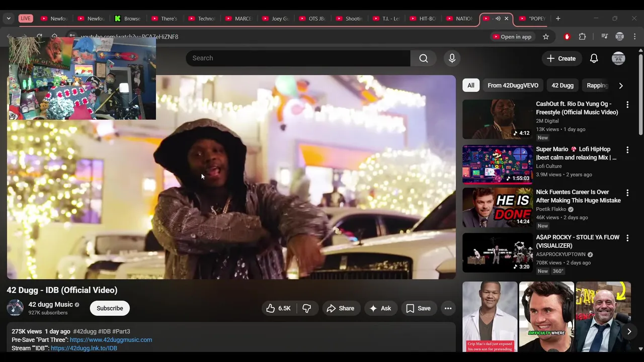Open Nick Fuentes video thumbnail

(498, 207)
